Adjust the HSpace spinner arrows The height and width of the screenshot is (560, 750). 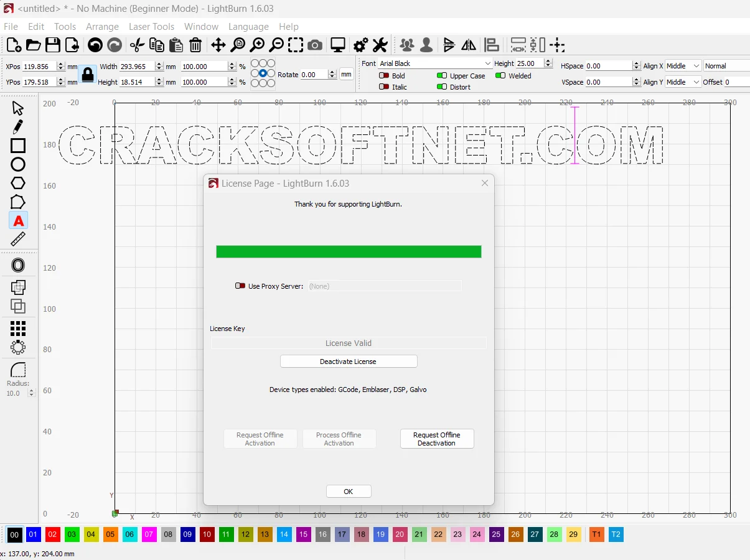636,66
